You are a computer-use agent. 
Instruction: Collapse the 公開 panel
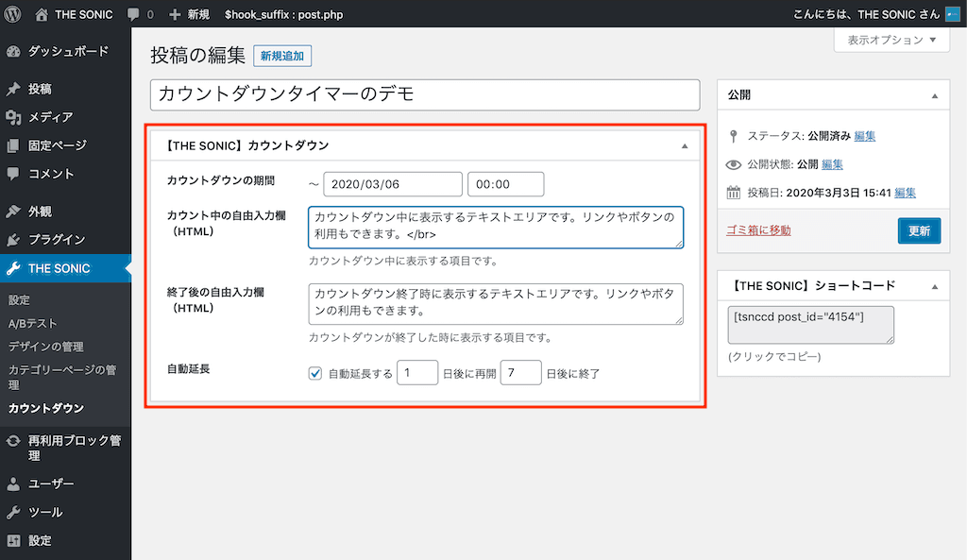[935, 95]
